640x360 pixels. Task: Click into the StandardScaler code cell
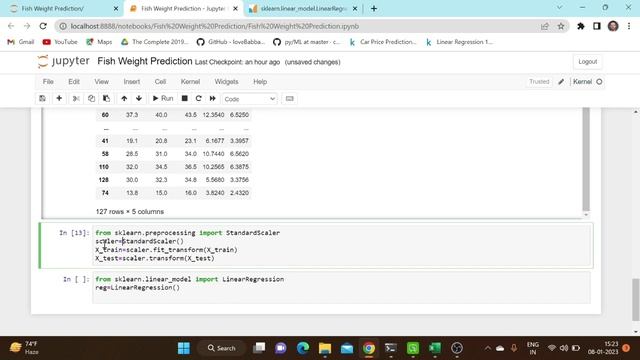tap(342, 245)
